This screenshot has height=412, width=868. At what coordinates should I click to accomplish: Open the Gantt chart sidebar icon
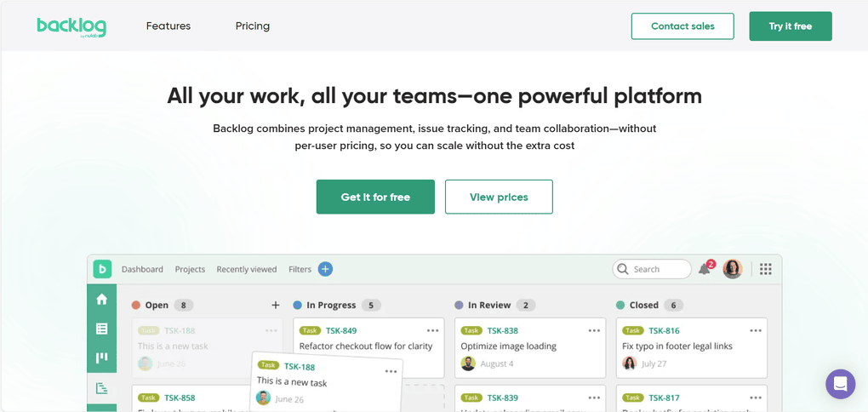(101, 388)
